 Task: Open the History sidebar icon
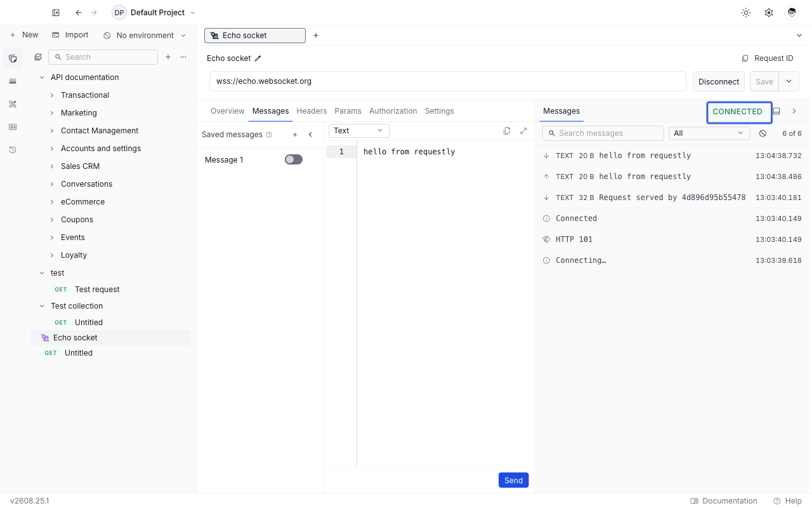[x=13, y=150]
